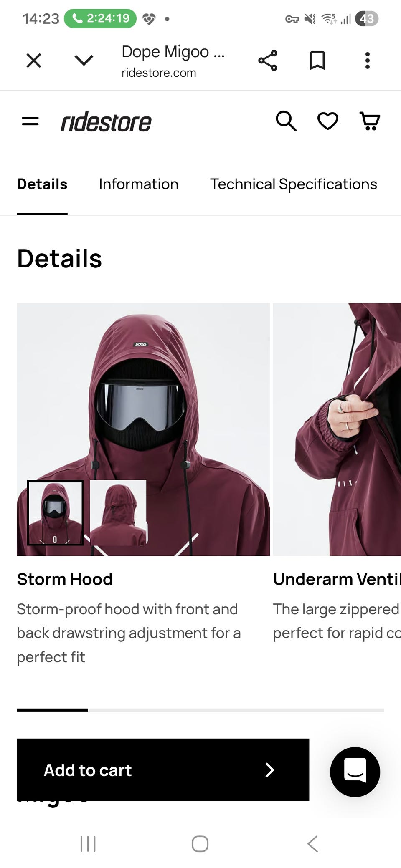Open the three-dot browser menu
This screenshot has height=868, width=401.
click(368, 61)
